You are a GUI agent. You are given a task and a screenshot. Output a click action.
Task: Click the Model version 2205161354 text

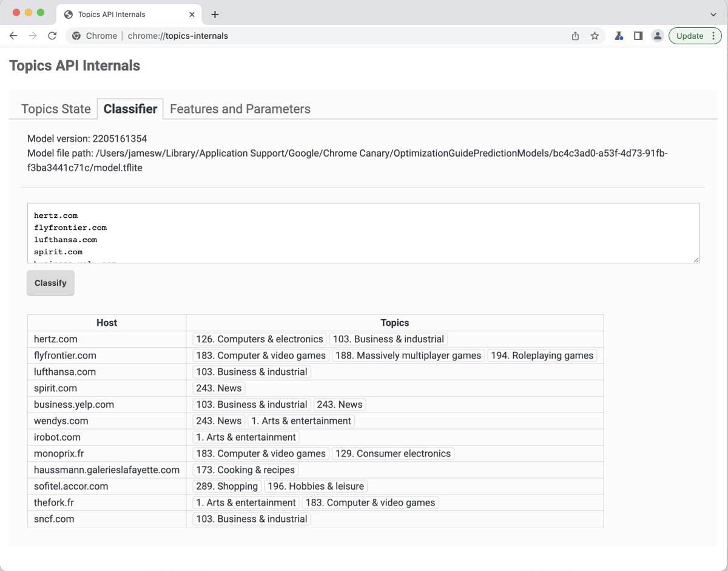click(87, 139)
